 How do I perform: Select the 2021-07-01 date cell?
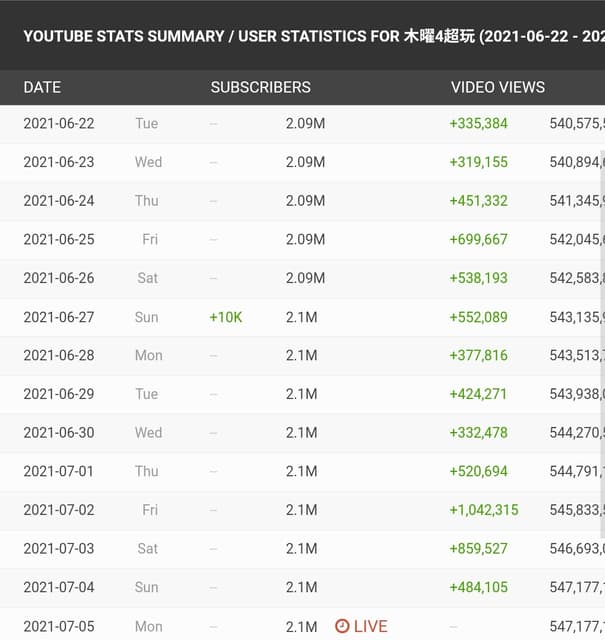point(58,471)
